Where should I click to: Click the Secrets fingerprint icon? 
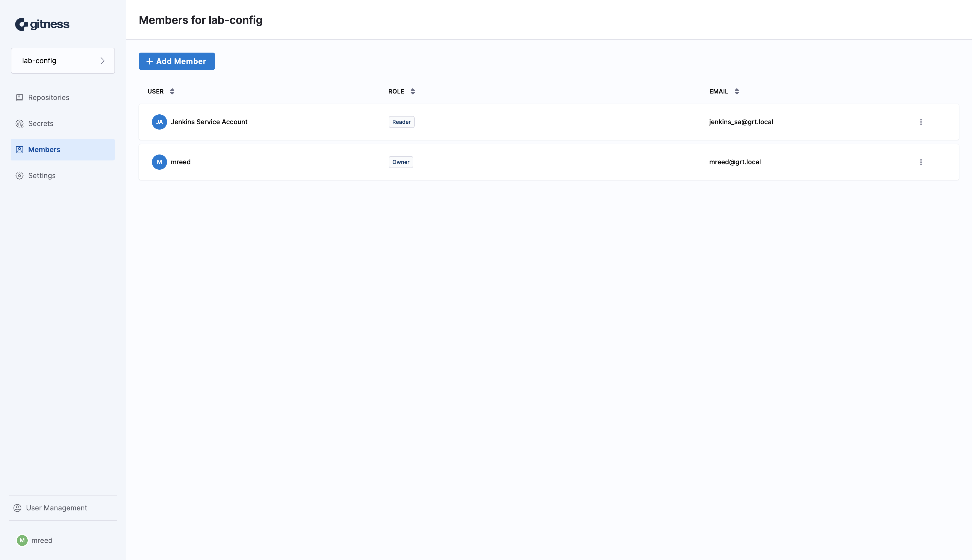(20, 123)
